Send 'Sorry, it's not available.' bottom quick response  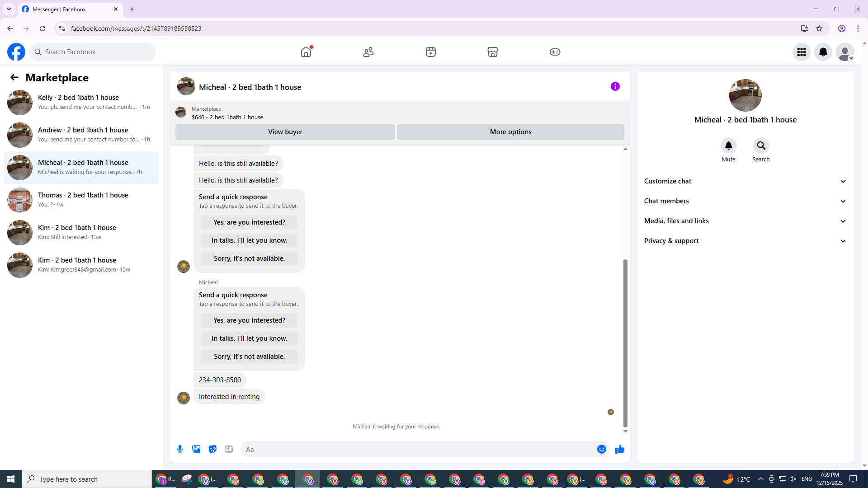pyautogui.click(x=249, y=357)
